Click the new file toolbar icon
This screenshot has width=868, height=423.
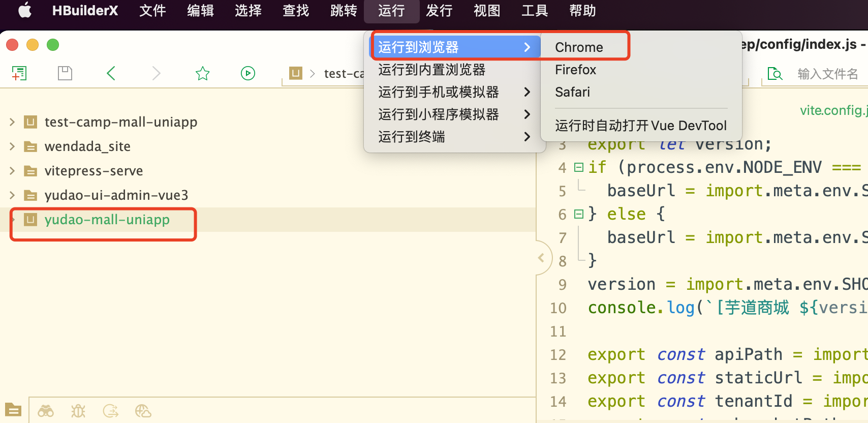tap(19, 73)
